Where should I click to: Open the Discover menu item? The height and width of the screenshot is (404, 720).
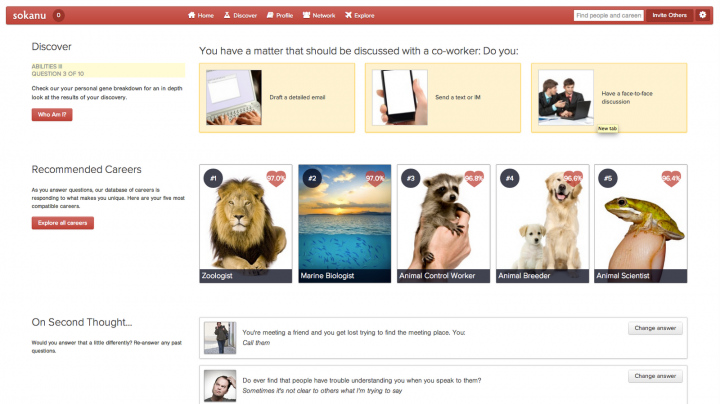[240, 16]
